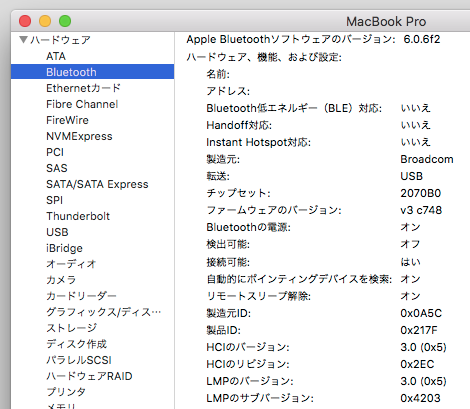The width and height of the screenshot is (470, 409).
Task: Select SAS in the sidebar
Action: 57,168
